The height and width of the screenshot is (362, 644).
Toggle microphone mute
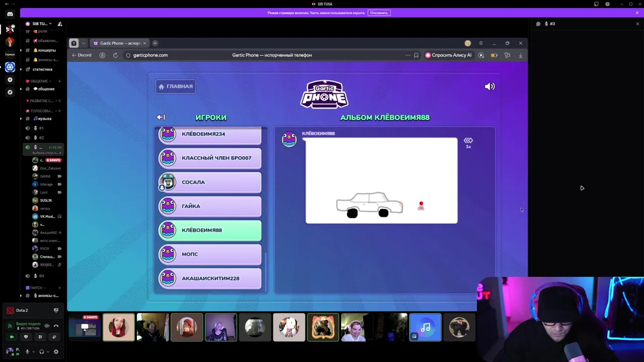[27, 352]
